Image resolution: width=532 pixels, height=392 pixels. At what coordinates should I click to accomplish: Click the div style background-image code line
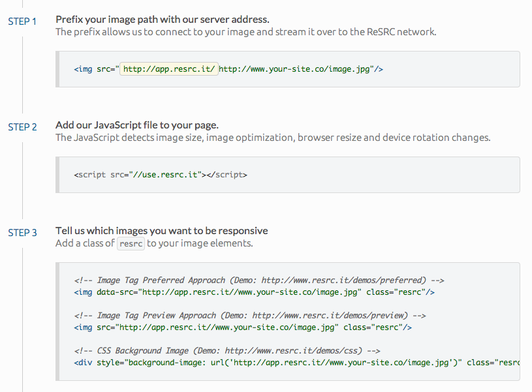pyautogui.click(x=297, y=363)
